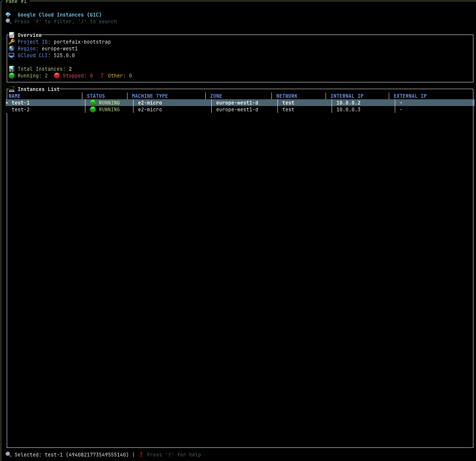Click the Google Cloud Instances cloud icon

pyautogui.click(x=9, y=14)
